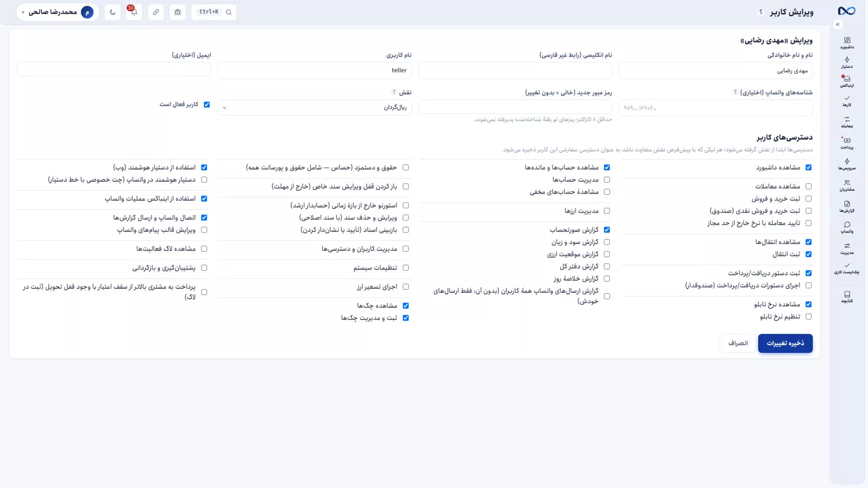Open the اینباکس (Inbox) sidebar icon

[x=847, y=81]
